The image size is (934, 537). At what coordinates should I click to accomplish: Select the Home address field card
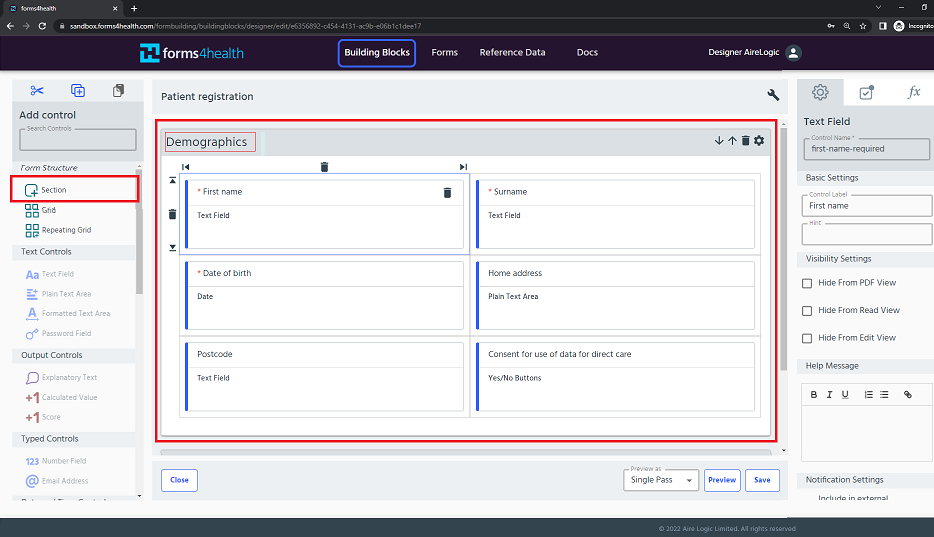coord(615,295)
